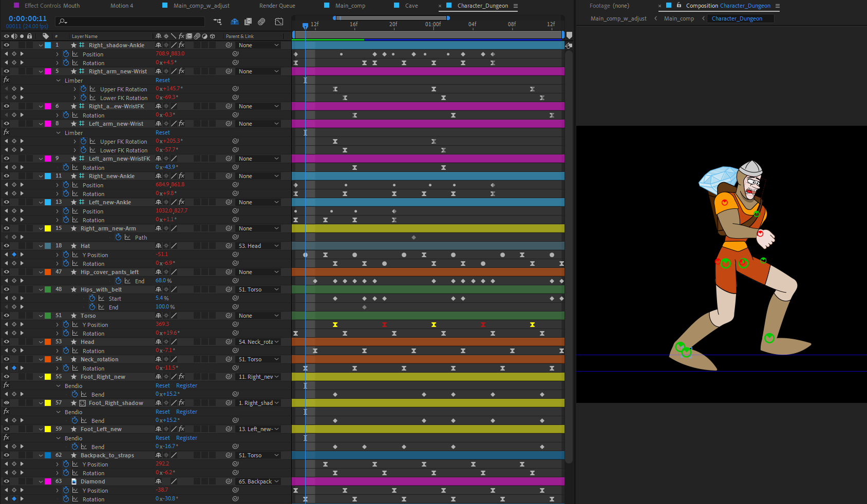Collapse the Torso layer properties
Image resolution: width=867 pixels, height=504 pixels.
click(41, 316)
